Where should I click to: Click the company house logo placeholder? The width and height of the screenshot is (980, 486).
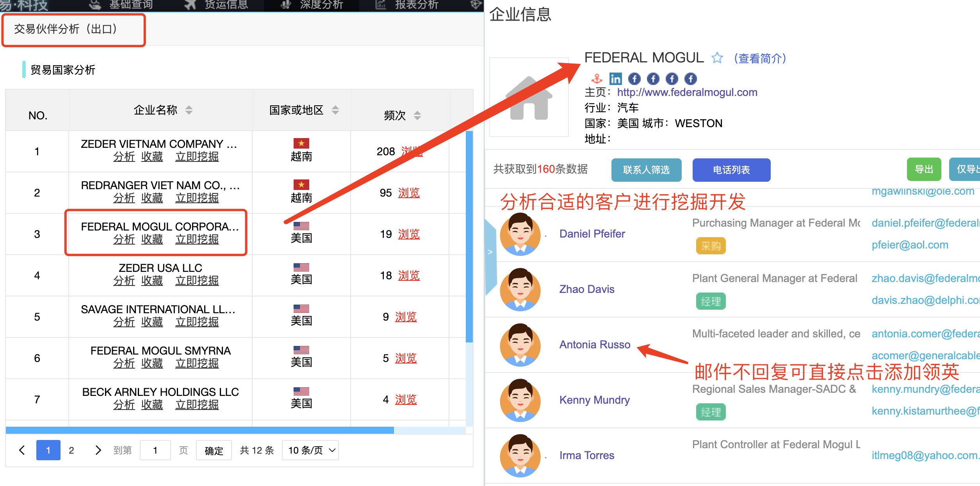click(x=529, y=98)
